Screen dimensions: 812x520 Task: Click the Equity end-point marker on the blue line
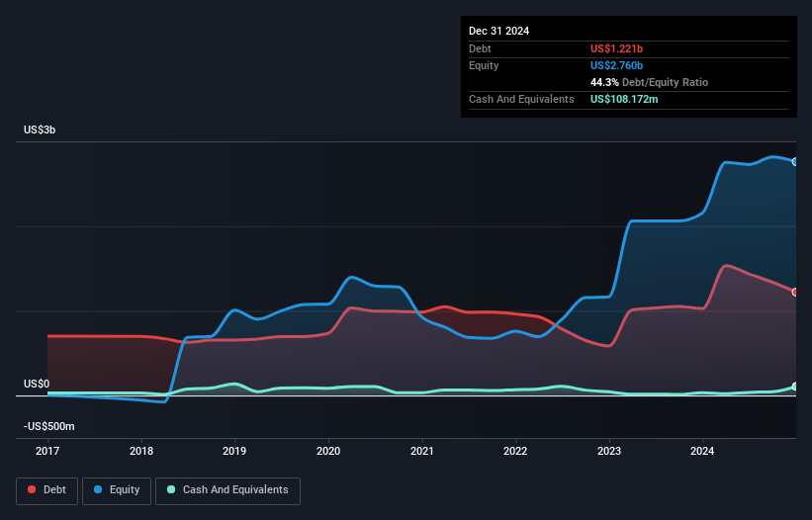point(795,162)
